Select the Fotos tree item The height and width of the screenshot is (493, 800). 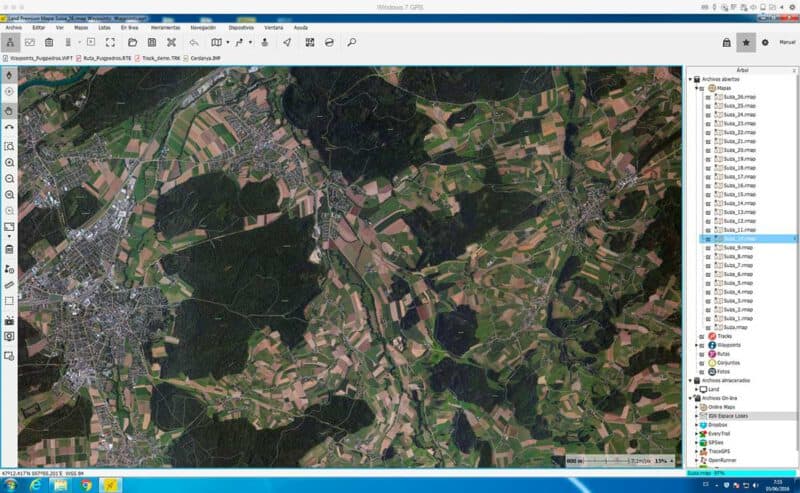click(723, 372)
